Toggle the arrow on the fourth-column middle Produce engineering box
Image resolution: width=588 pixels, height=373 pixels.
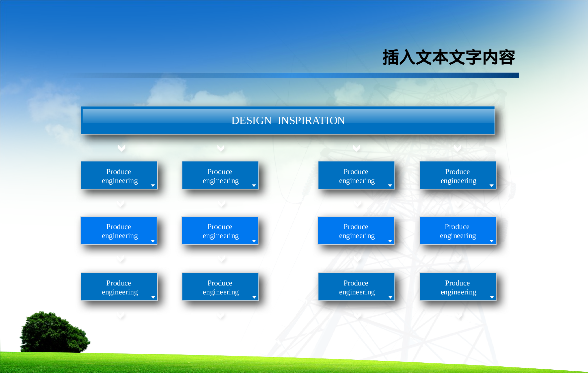pyautogui.click(x=492, y=242)
